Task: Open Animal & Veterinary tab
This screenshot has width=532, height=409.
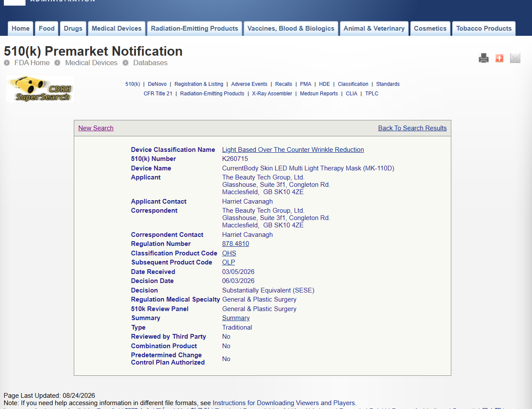Action: tap(374, 28)
